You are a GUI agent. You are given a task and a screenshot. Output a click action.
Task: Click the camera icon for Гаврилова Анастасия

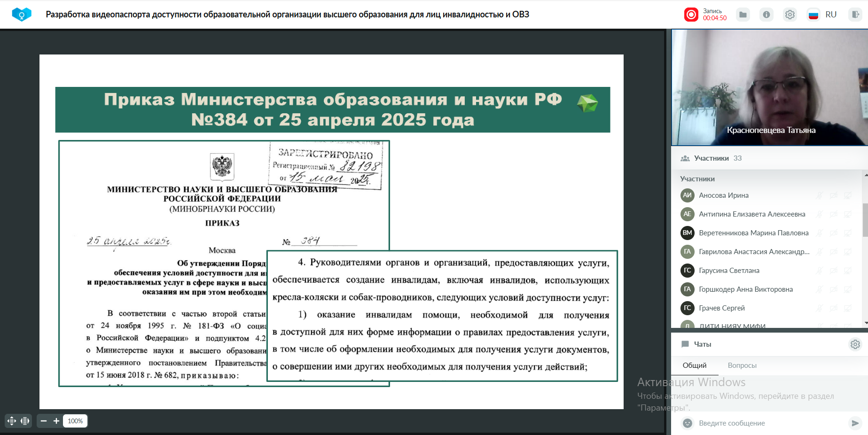[834, 252]
